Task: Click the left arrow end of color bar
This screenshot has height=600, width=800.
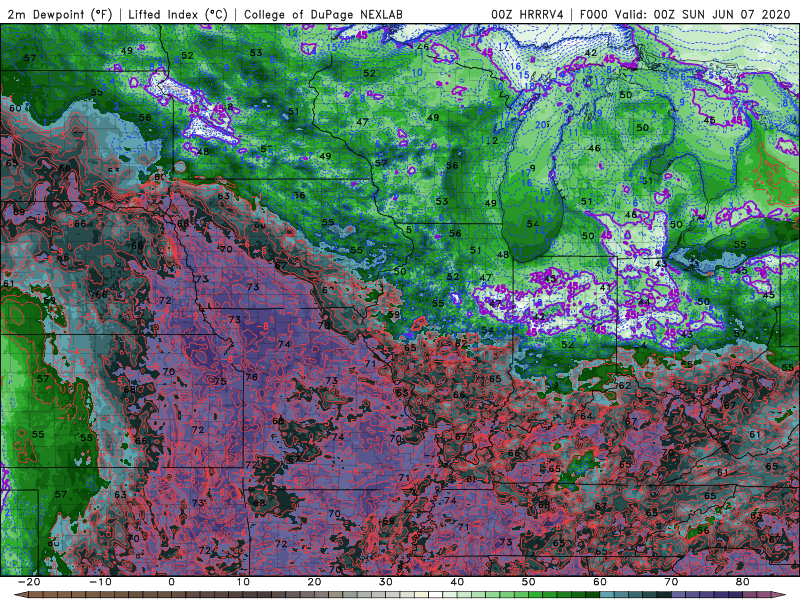Action: (20, 594)
